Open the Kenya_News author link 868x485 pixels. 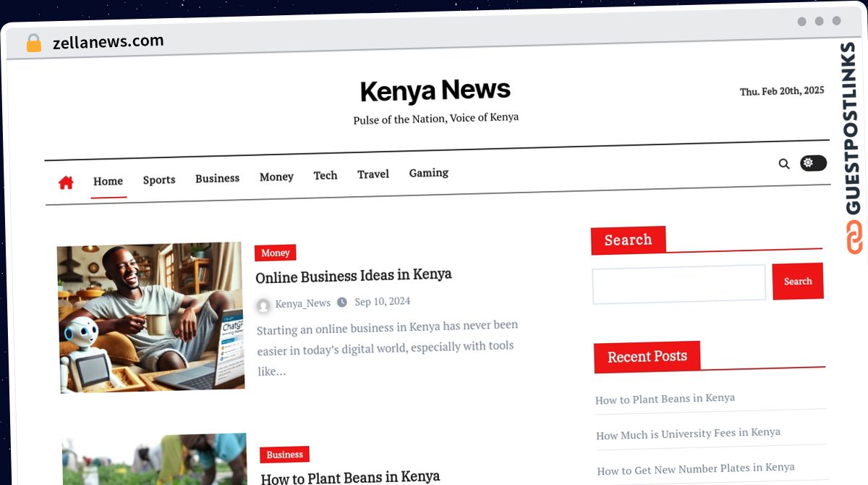pyautogui.click(x=302, y=303)
